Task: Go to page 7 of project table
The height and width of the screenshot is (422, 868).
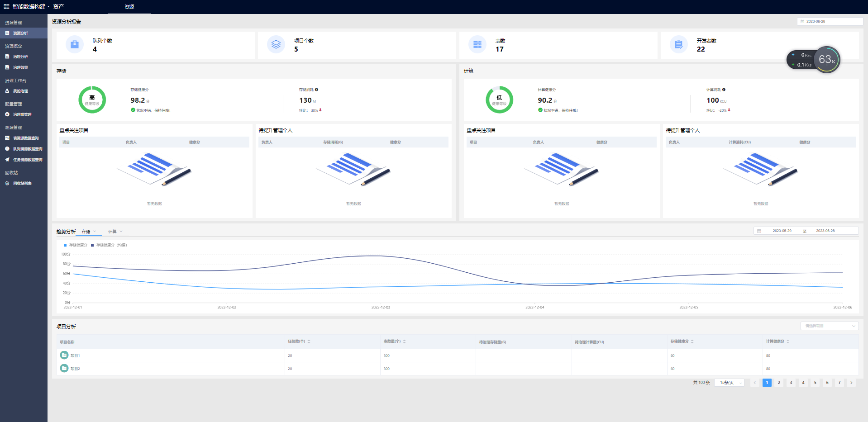Action: click(839, 383)
